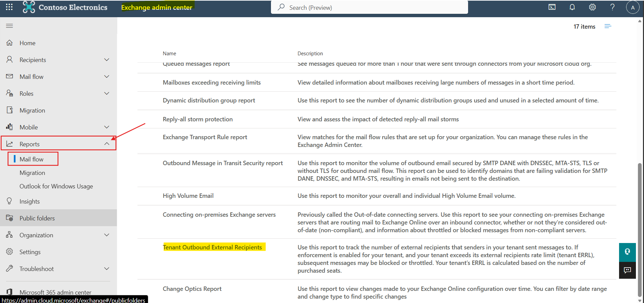Select Mail flow under Reports
Image resolution: width=644 pixels, height=303 pixels.
point(31,159)
